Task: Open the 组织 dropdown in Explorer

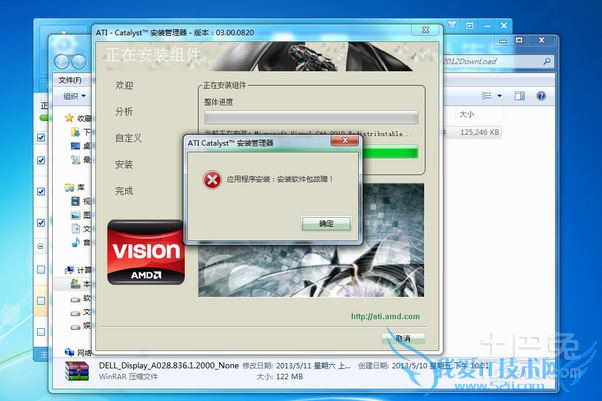Action: click(74, 96)
